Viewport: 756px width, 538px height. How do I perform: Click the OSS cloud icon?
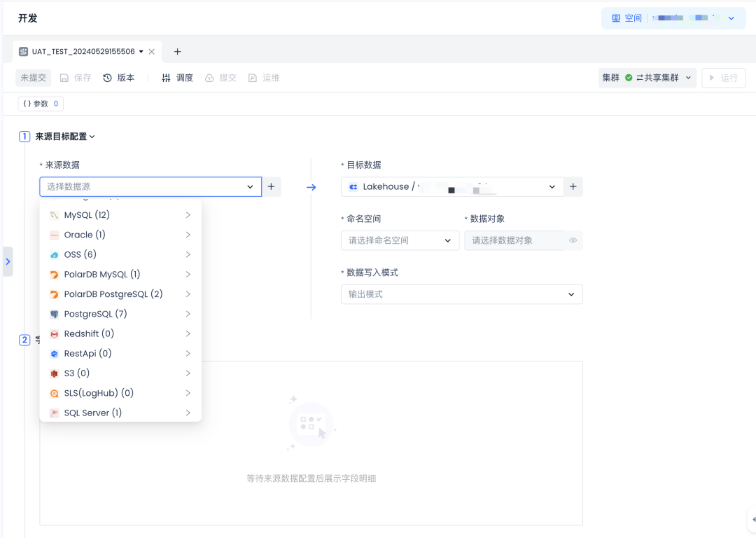pyautogui.click(x=54, y=255)
